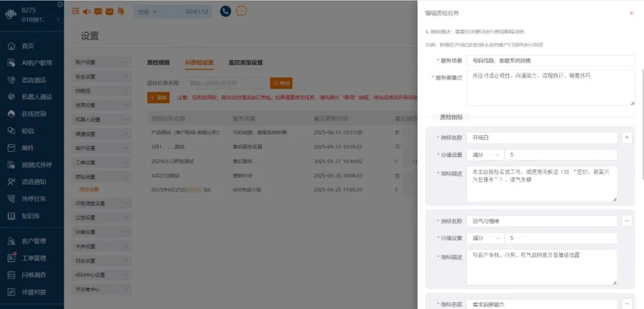
Task: Expand 技能组 settings group
Action: coord(101,91)
